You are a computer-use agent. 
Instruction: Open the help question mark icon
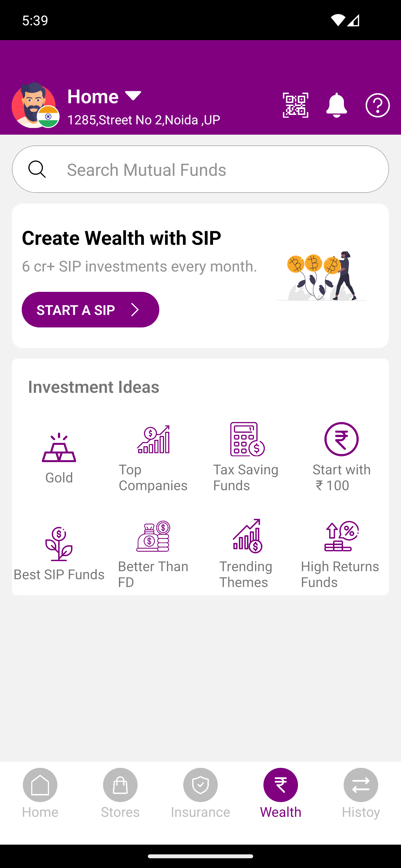coord(377,105)
